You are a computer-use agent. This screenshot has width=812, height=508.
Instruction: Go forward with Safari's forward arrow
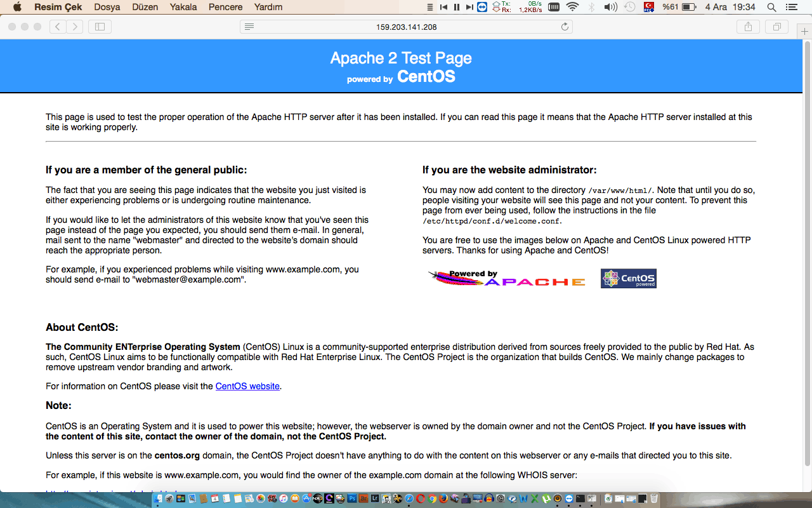pos(75,27)
